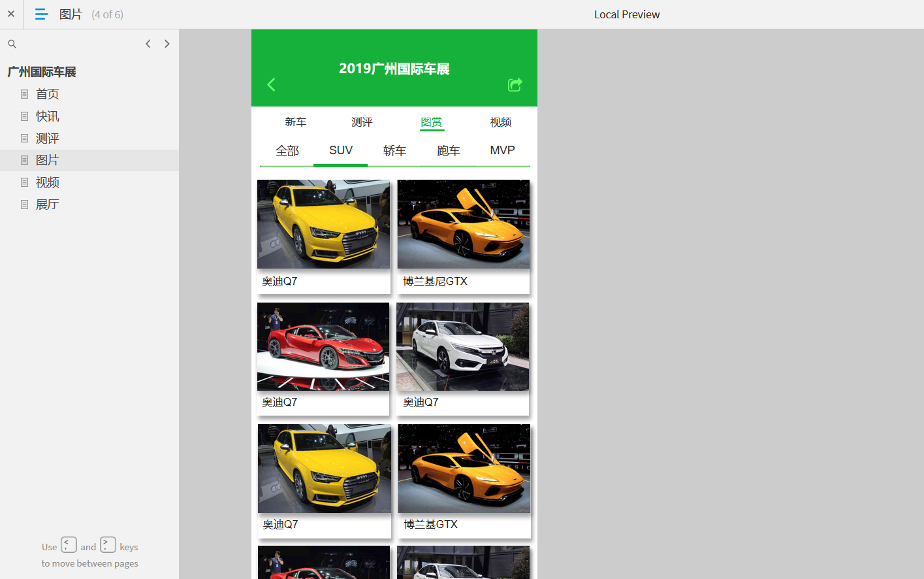
Task: Click the page icon beside 展厅
Action: coord(24,205)
